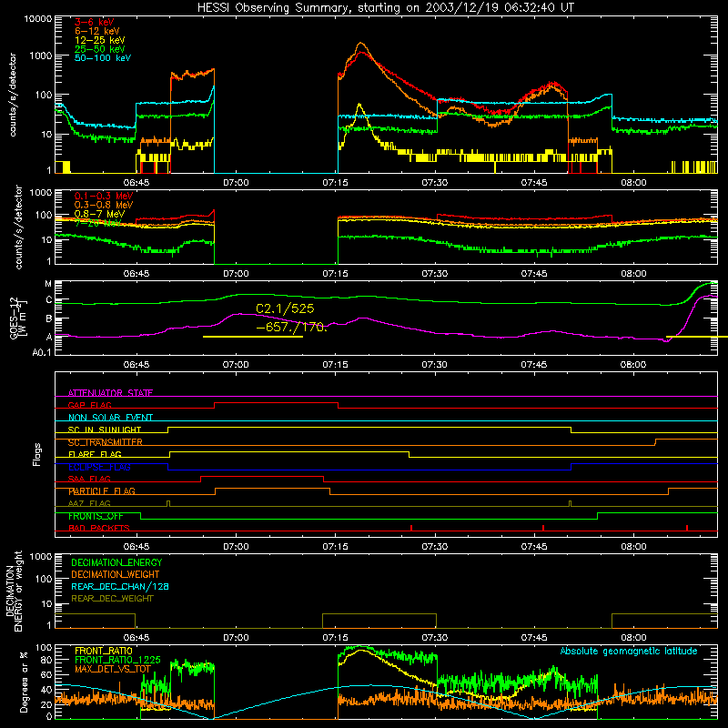
Task: Click the yellow FRONT_RATIO legend label
Action: tap(104, 651)
